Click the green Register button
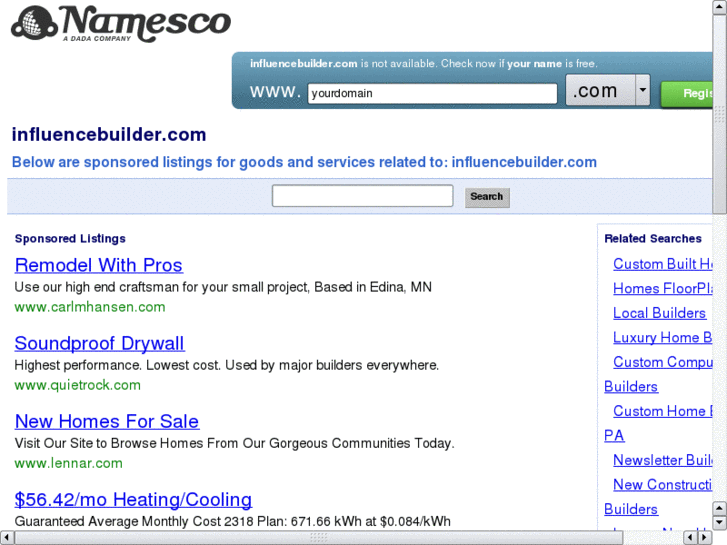 click(687, 94)
